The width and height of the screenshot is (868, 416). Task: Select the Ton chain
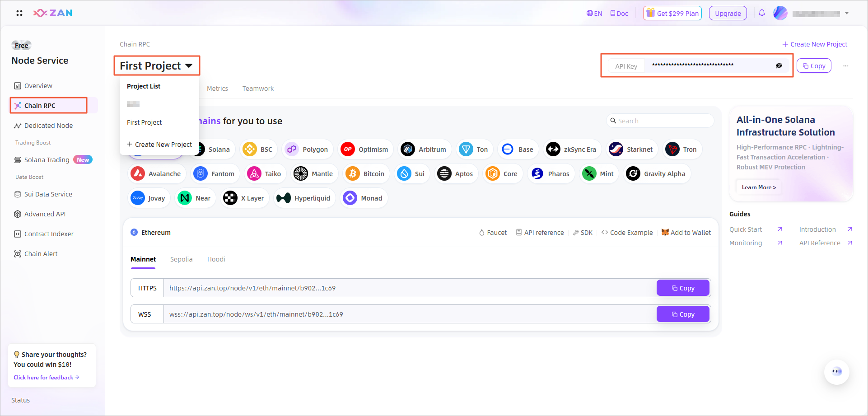pos(474,150)
